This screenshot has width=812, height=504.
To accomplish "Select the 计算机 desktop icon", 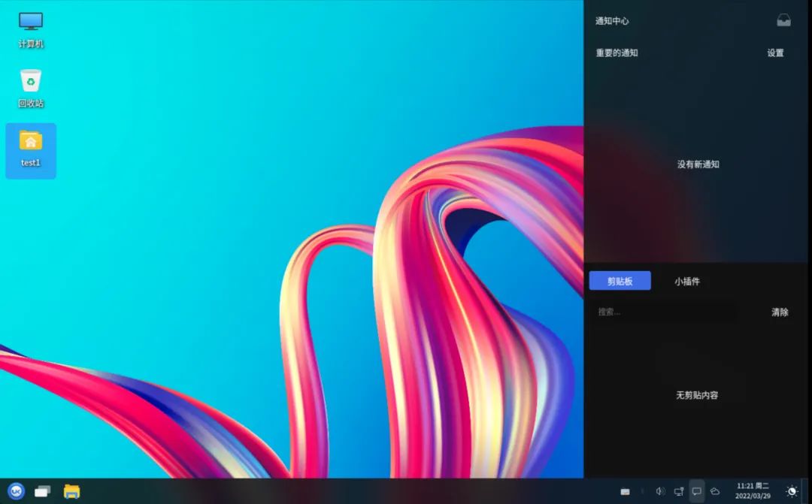I will point(31,30).
